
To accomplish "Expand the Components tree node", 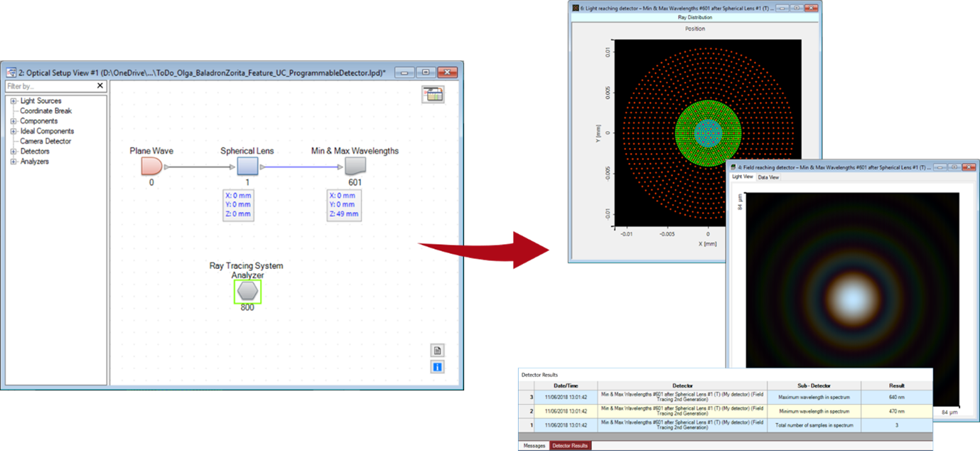I will pos(14,122).
